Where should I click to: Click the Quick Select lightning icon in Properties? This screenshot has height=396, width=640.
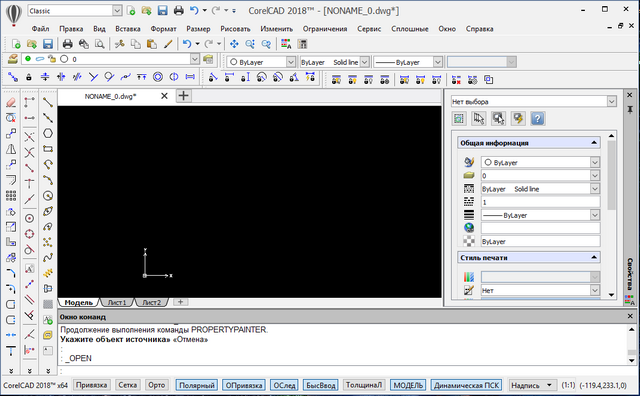click(518, 118)
